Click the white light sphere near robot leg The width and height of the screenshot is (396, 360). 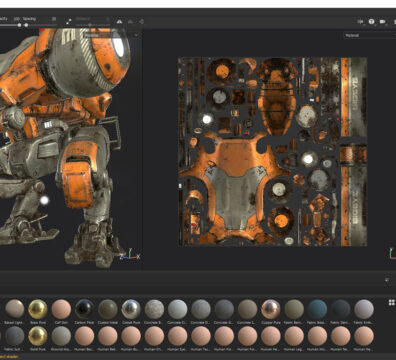(44, 200)
